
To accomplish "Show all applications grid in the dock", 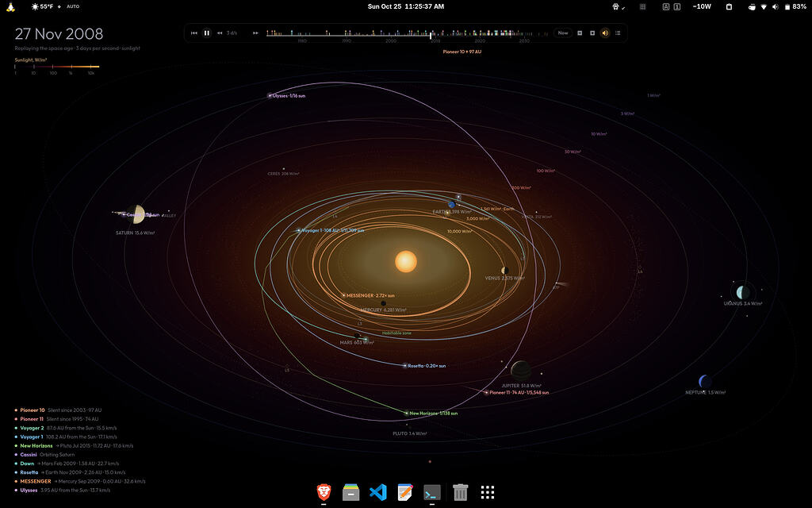I will pyautogui.click(x=488, y=492).
